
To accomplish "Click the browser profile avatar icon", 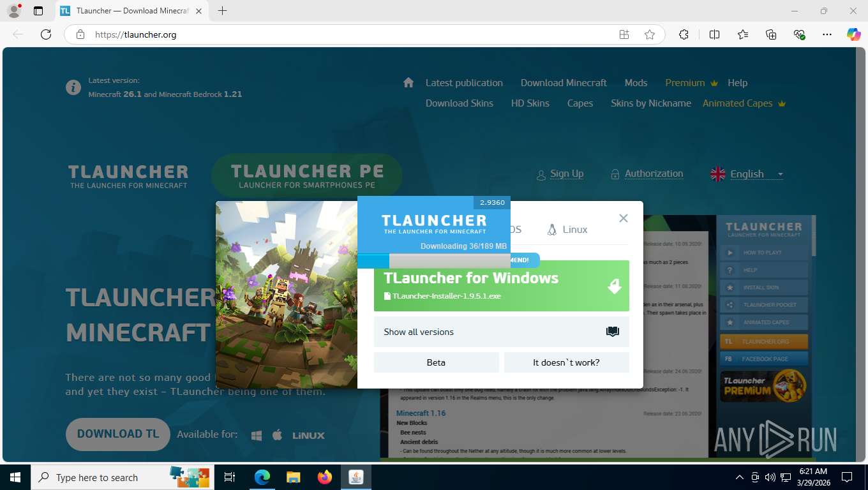I will pos(13,11).
